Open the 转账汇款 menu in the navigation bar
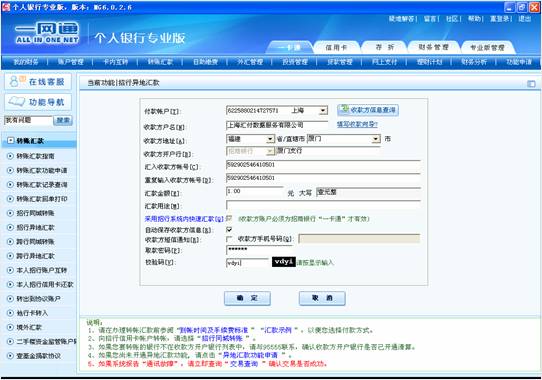This screenshot has width=542, height=380. point(160,62)
